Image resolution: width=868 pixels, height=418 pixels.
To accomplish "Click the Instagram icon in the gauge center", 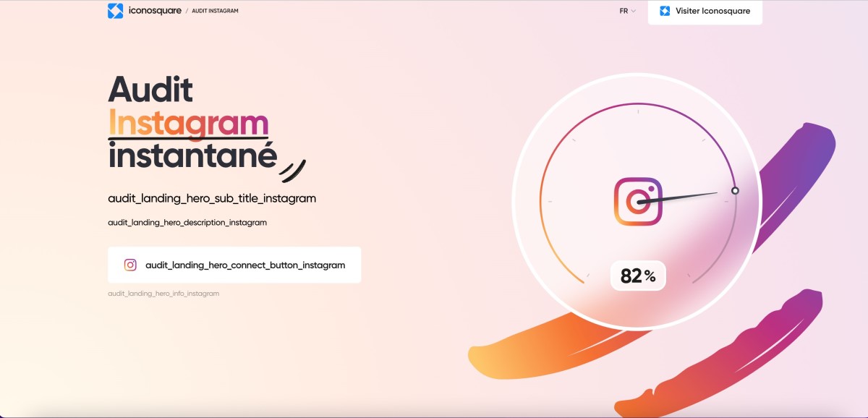I will [x=639, y=202].
